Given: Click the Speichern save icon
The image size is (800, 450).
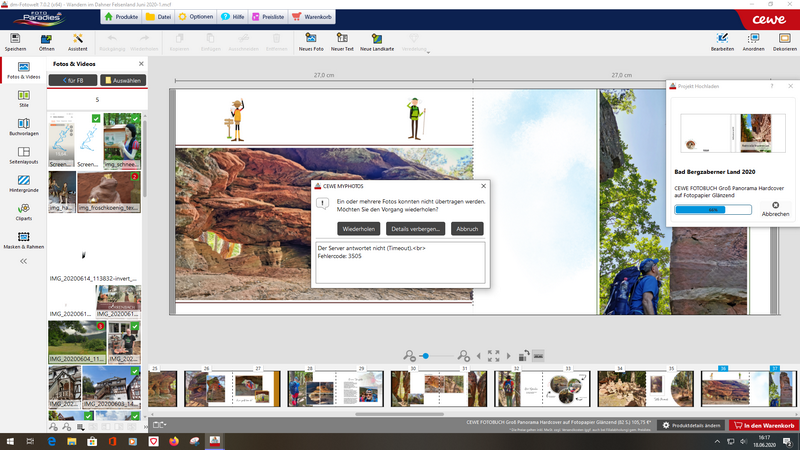Looking at the screenshot, I should (15, 40).
